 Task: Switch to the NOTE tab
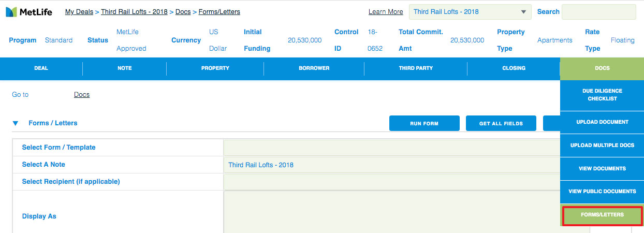(x=125, y=68)
